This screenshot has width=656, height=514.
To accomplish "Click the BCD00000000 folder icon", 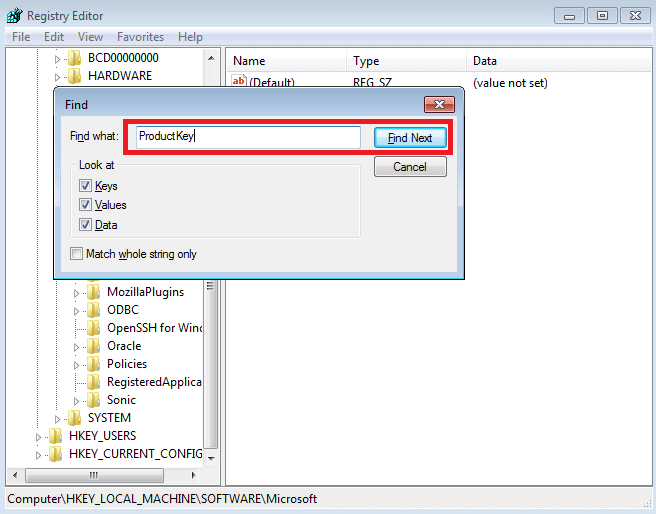I will coord(74,58).
